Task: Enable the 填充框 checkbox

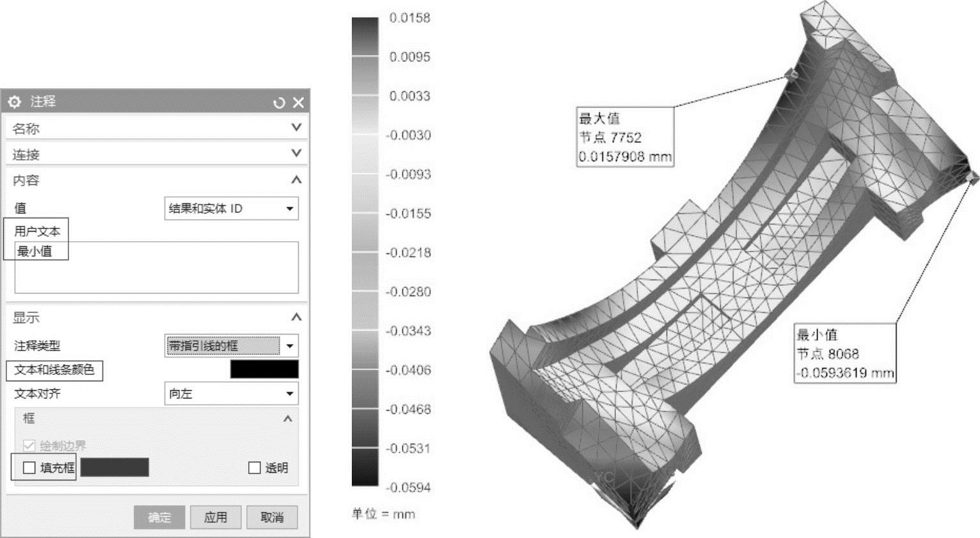Action: 29,468
